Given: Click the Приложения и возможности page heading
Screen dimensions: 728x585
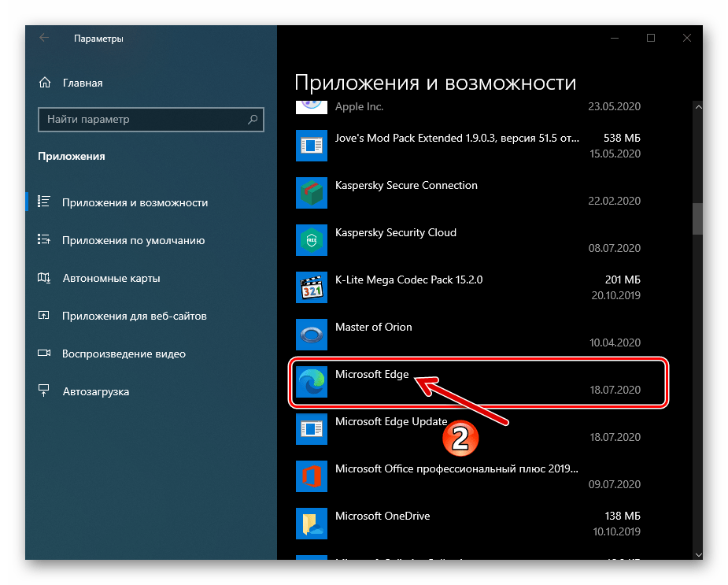Looking at the screenshot, I should coord(435,83).
